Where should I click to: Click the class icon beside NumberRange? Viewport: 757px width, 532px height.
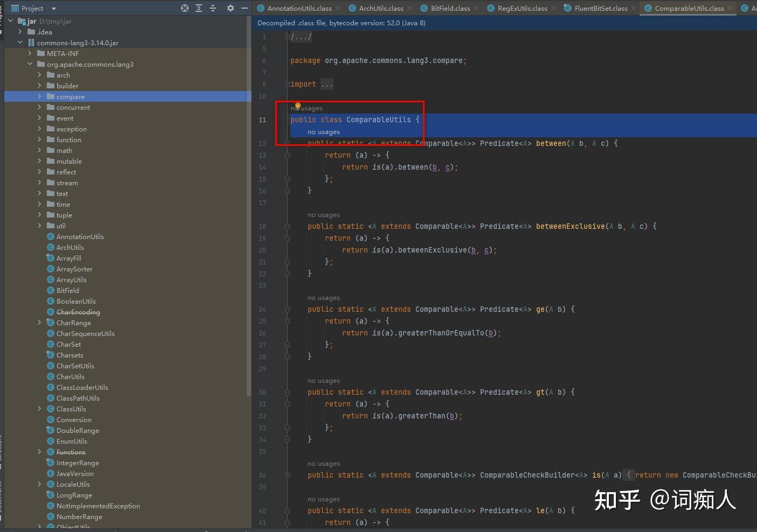point(51,516)
